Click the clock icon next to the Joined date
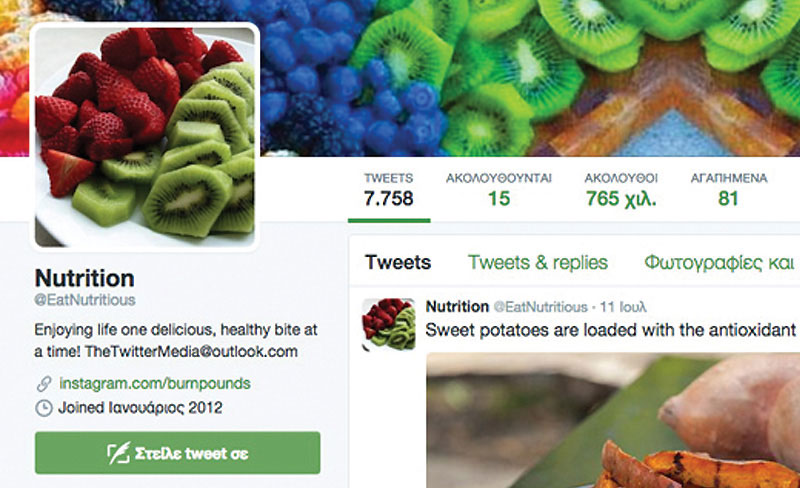 tap(44, 408)
